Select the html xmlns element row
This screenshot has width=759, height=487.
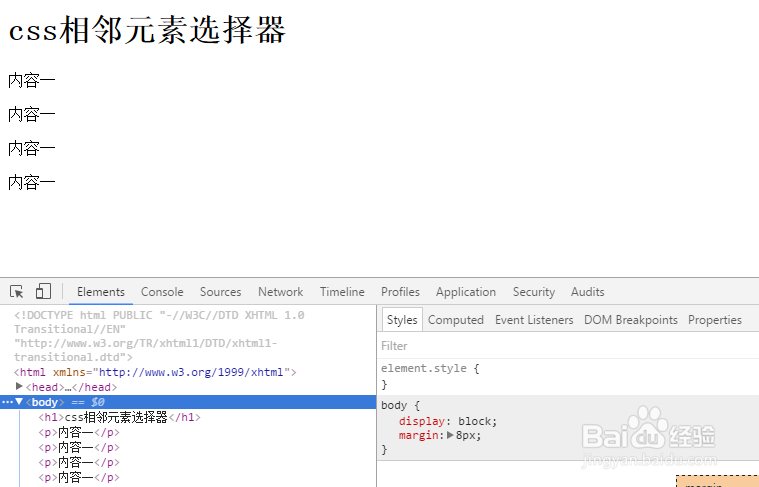coord(155,372)
